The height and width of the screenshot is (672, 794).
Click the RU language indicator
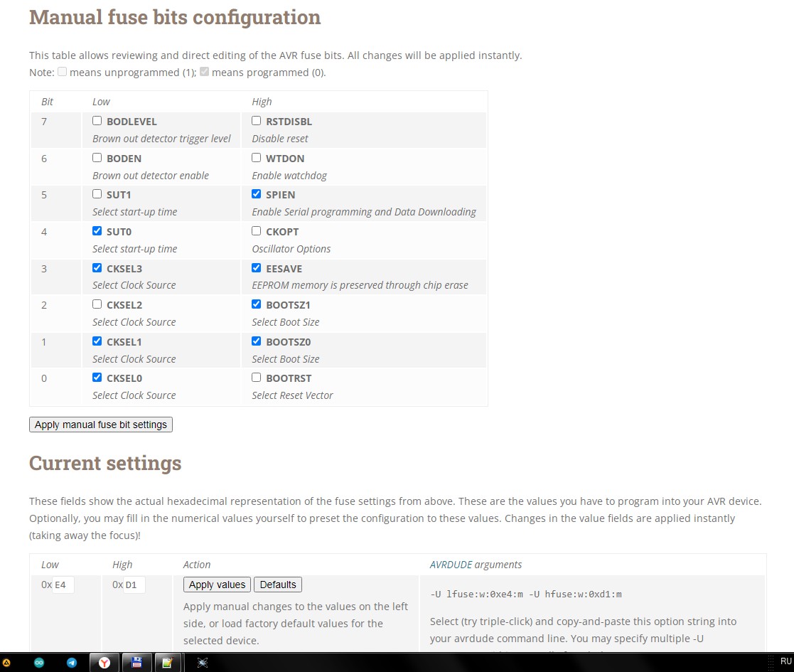785,661
